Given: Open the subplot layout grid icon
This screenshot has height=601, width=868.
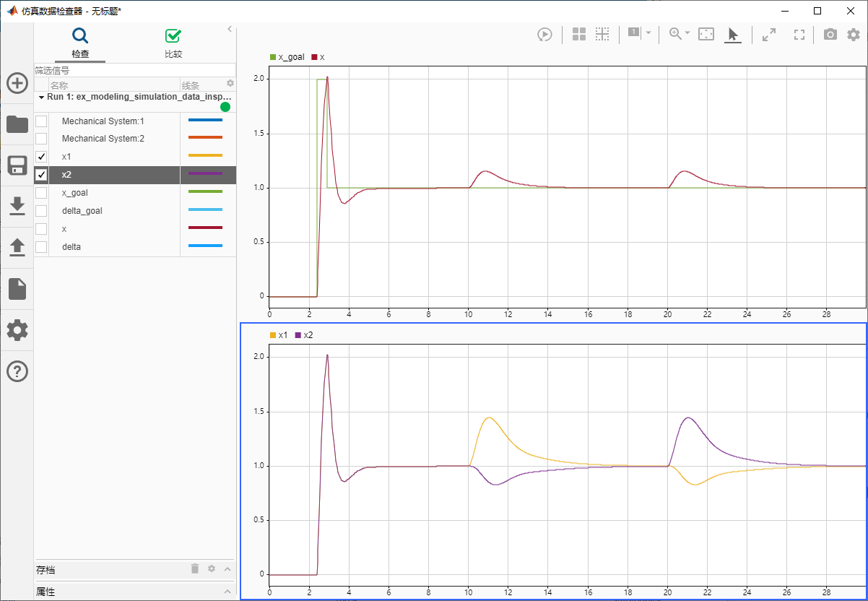Looking at the screenshot, I should (579, 34).
